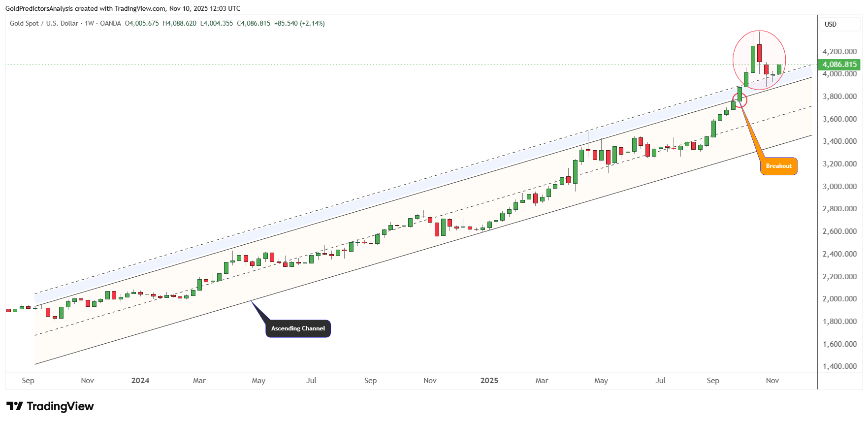Click the green 4,086.815 current price tag
Image resolution: width=868 pixels, height=423 pixels.
839,65
